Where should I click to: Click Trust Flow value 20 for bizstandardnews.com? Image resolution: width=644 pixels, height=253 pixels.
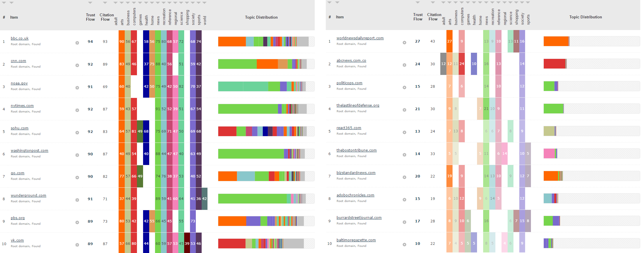pyautogui.click(x=418, y=176)
